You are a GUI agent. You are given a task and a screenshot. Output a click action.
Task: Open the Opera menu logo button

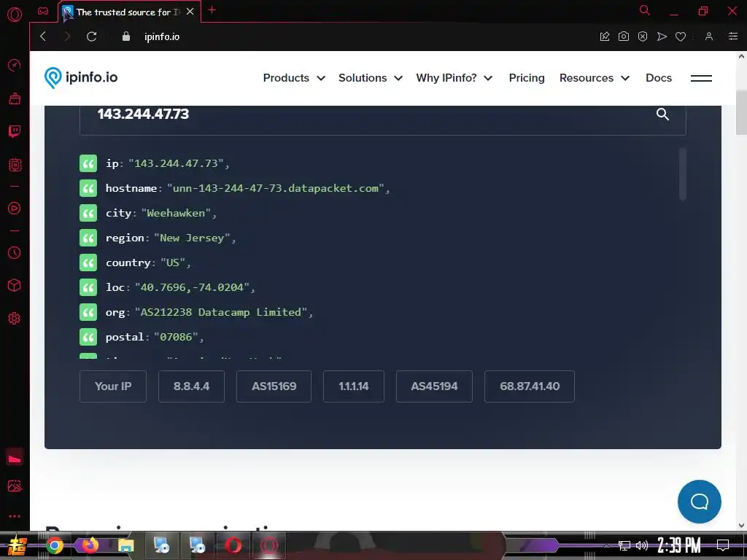tap(15, 15)
